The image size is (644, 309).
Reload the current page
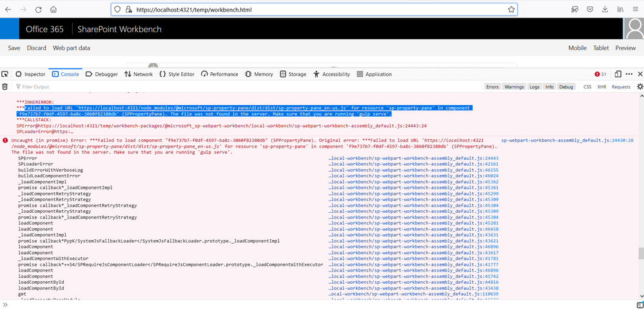pos(38,10)
